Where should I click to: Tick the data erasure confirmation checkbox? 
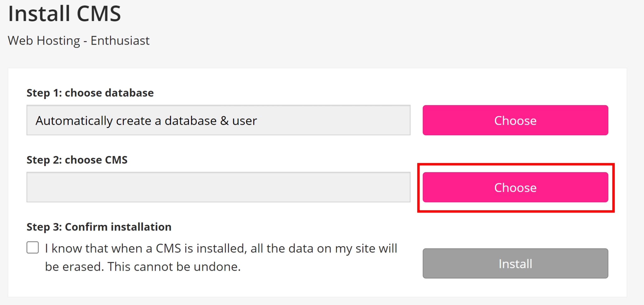click(x=33, y=247)
